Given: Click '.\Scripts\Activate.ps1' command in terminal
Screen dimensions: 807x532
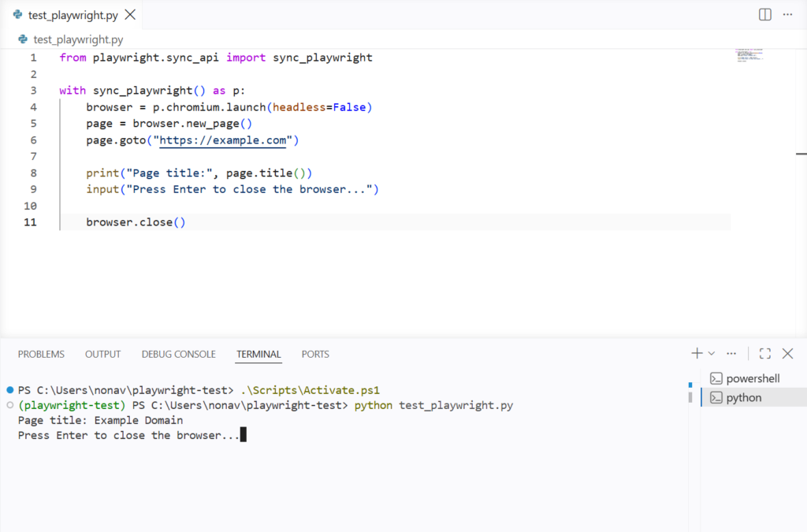Looking at the screenshot, I should (310, 390).
